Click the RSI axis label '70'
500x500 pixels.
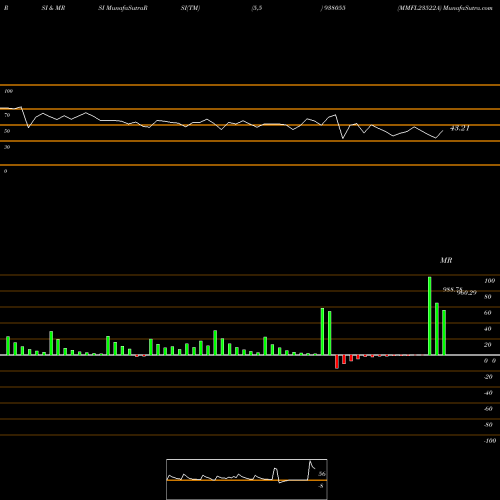pos(7,115)
